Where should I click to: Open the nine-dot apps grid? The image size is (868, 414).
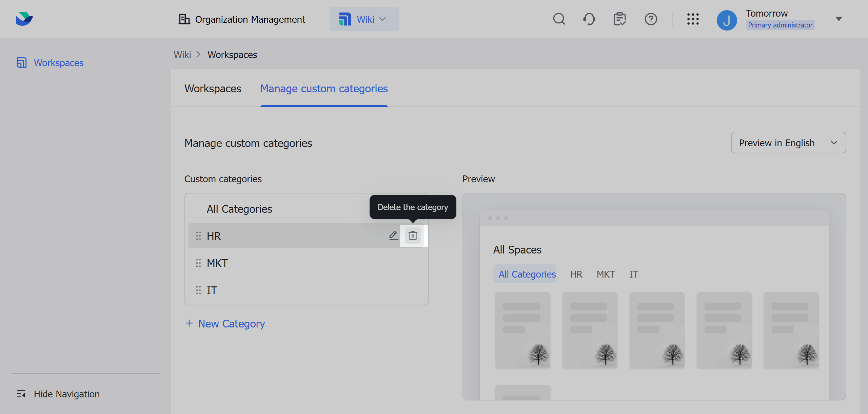tap(693, 19)
